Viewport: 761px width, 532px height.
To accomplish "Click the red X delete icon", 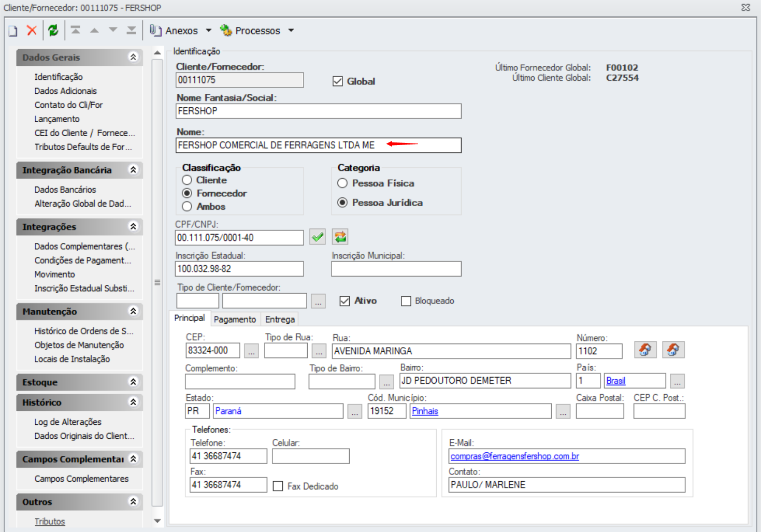I will [32, 31].
